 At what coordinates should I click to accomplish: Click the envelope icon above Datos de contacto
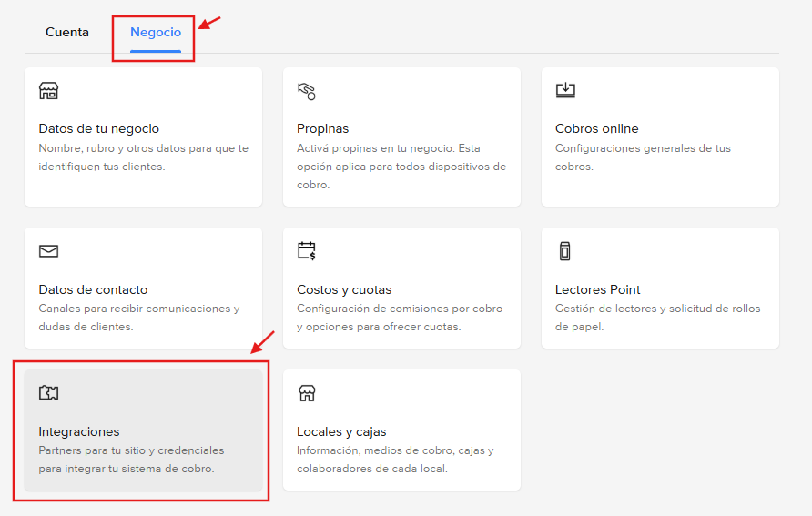(x=48, y=251)
